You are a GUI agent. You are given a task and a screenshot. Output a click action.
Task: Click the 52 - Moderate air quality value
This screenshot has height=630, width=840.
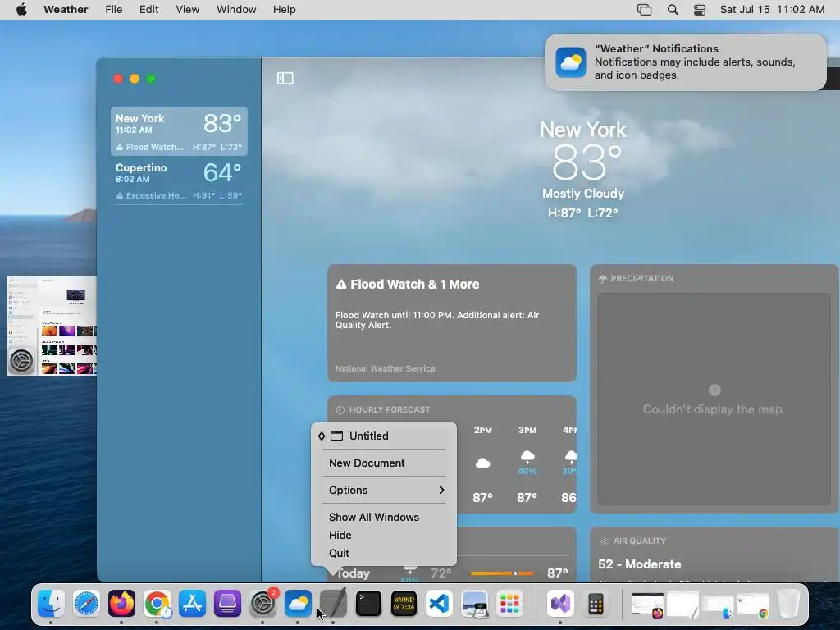pos(640,564)
